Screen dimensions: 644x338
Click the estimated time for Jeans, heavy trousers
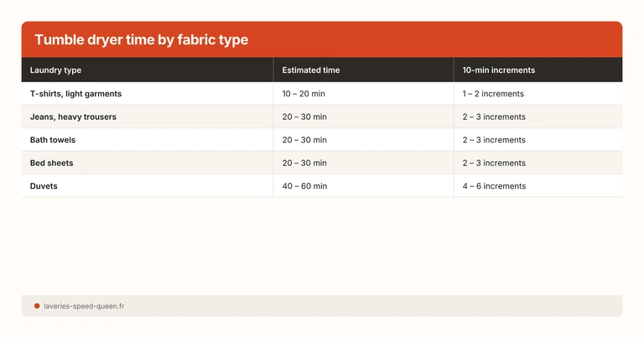click(304, 117)
